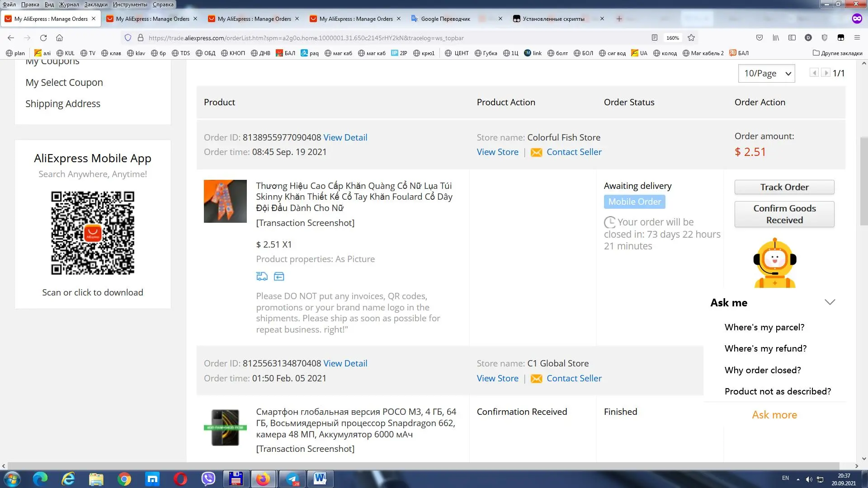Launch Google Chrome from the taskbar

[124, 479]
